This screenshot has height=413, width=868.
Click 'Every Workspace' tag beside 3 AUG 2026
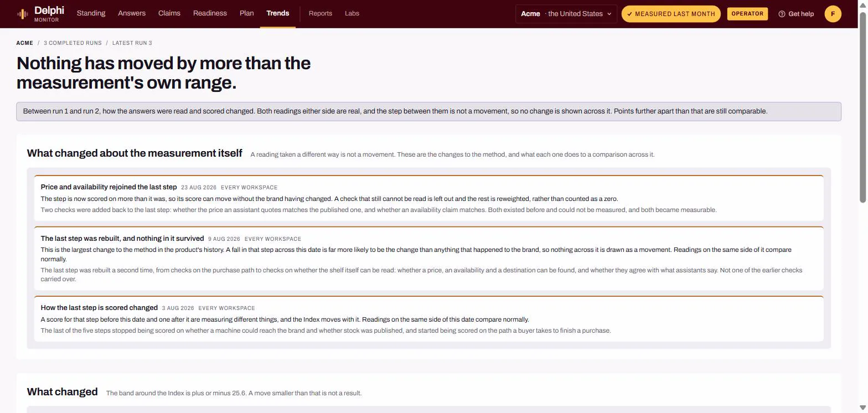click(x=227, y=308)
